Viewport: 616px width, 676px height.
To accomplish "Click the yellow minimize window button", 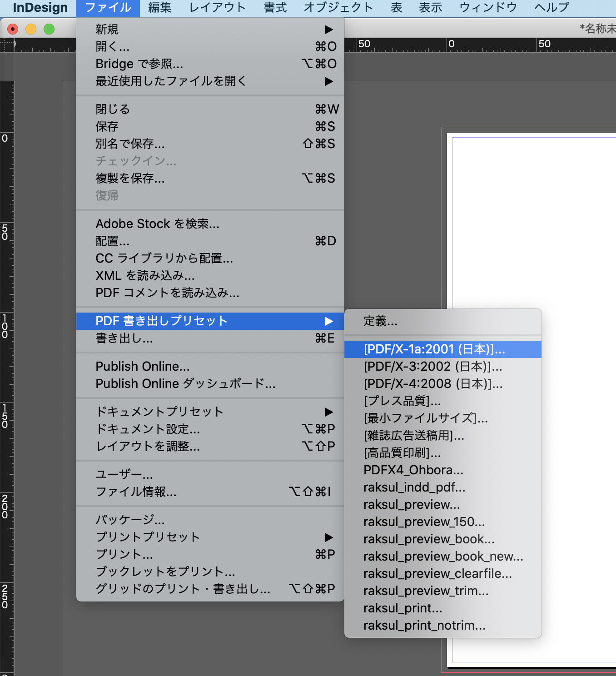I will pyautogui.click(x=31, y=29).
